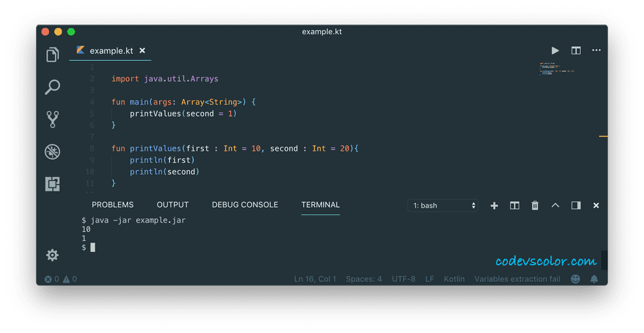Switch to the PROBLEMS tab

[113, 204]
